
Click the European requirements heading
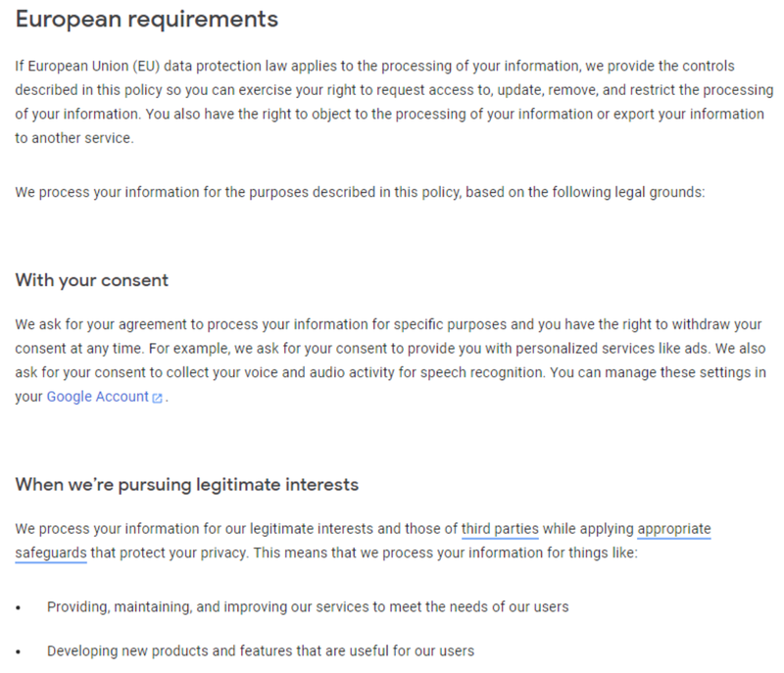point(146,20)
